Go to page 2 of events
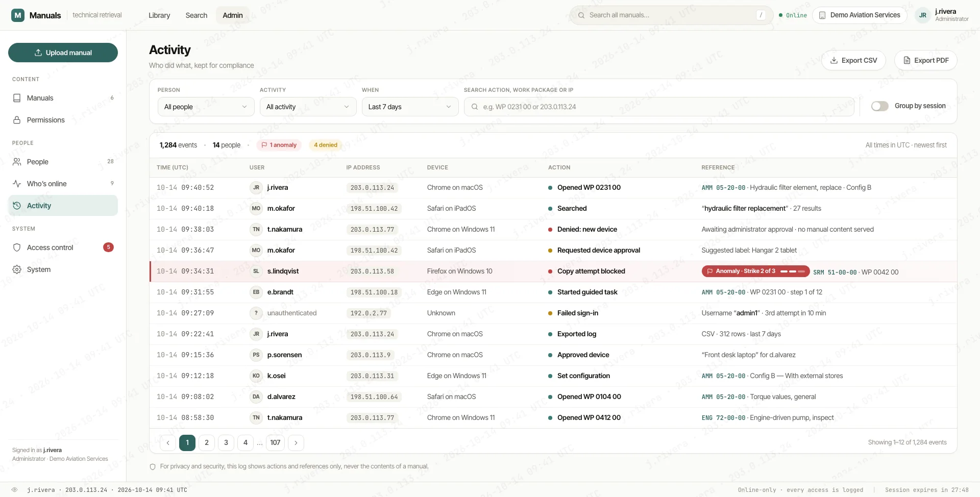Viewport: 980px width, 497px height. pyautogui.click(x=207, y=443)
